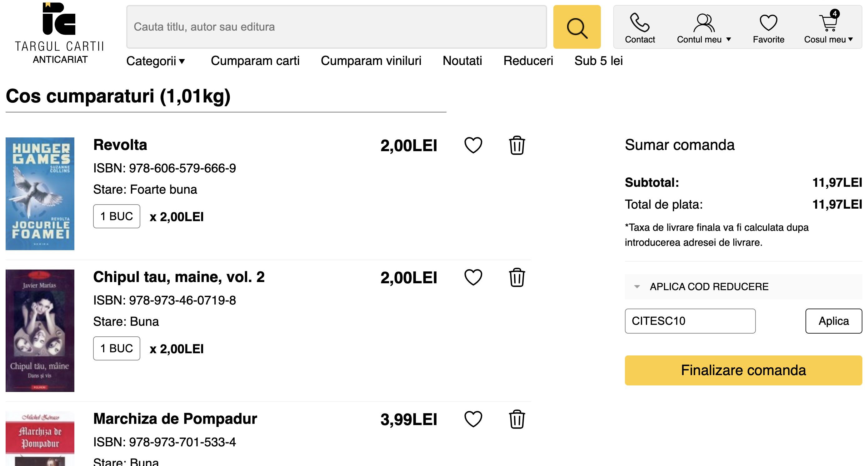Viewport: 868px width, 466px height.
Task: Click the shopping cart icon with badge
Action: (x=828, y=23)
